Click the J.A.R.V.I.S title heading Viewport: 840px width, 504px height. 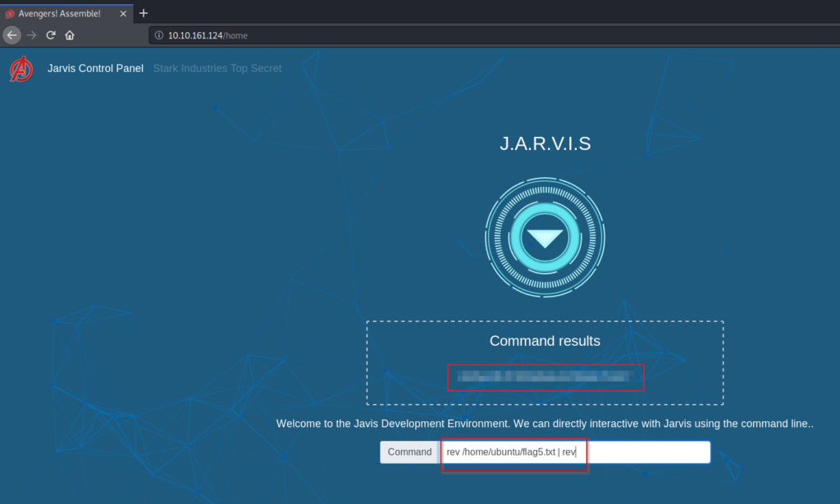(x=545, y=144)
